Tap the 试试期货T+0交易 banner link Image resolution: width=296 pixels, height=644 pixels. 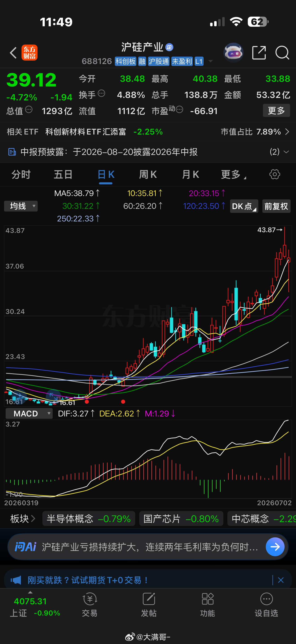tap(88, 580)
